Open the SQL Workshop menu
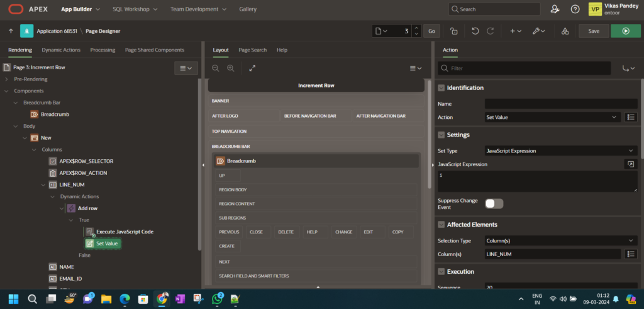 (x=136, y=9)
